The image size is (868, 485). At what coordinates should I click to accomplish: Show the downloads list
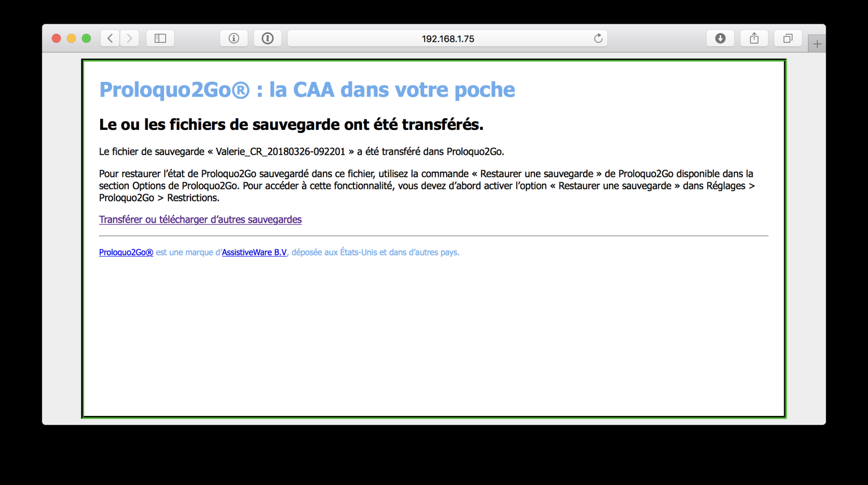click(720, 38)
